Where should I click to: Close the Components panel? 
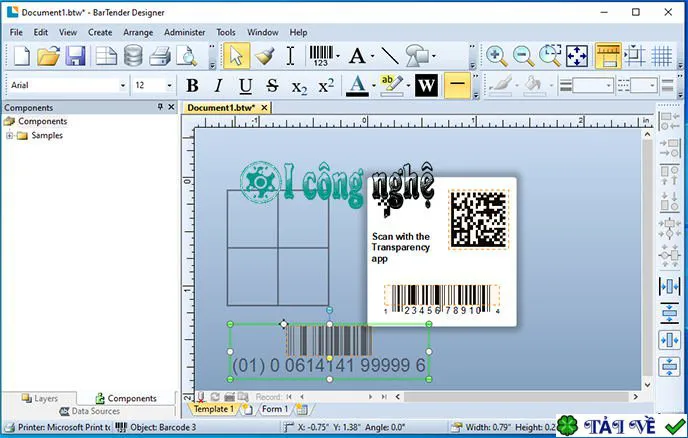click(171, 107)
